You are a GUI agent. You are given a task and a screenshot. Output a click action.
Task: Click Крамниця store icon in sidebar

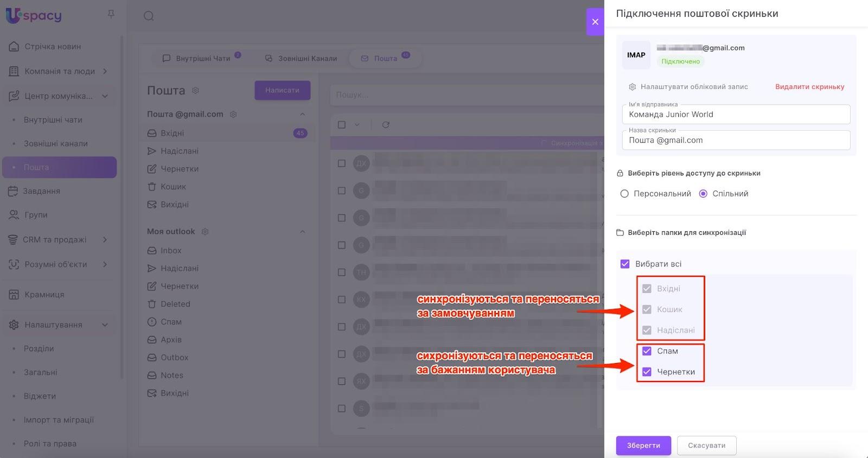(x=14, y=295)
